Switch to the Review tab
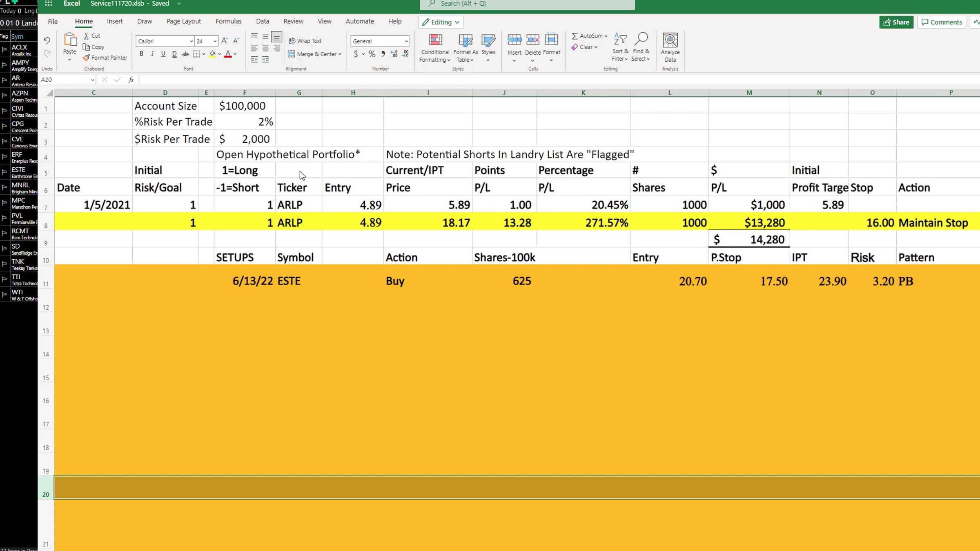Screen dimensions: 980x551 point(294,21)
